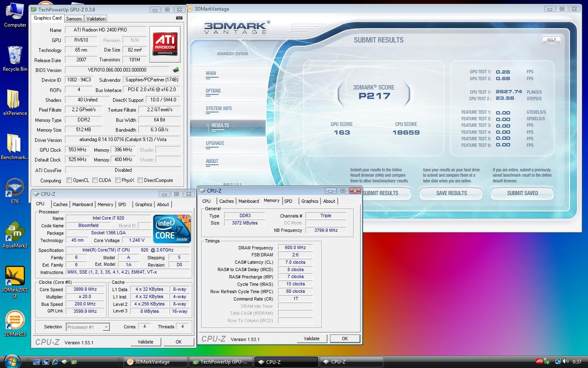
Task: Launch the AquaMark3 desktop shortcut
Action: coord(15,235)
